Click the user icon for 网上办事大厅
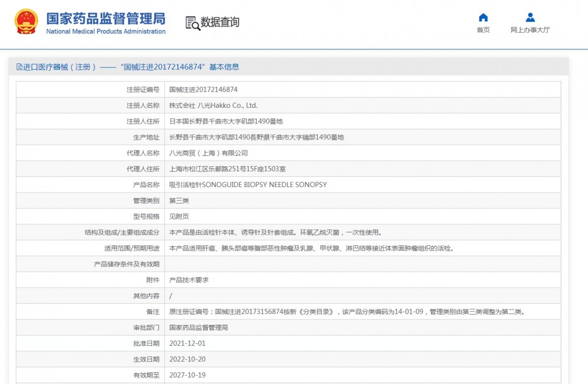Screen dimensions: 588x384 530,18
